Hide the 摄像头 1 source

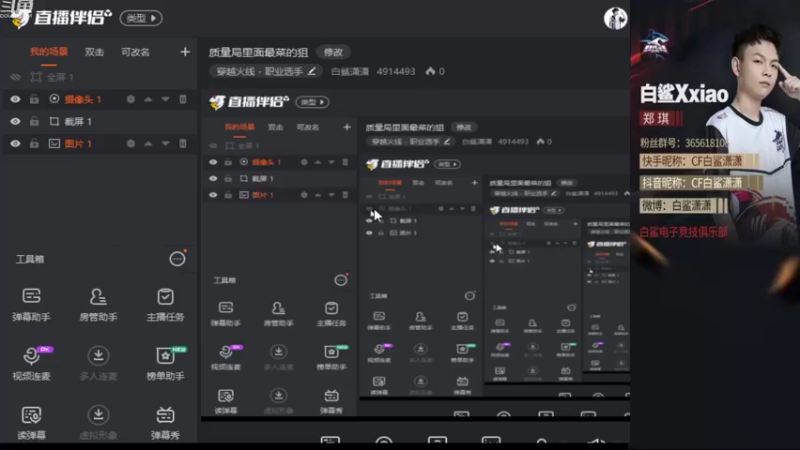point(15,99)
